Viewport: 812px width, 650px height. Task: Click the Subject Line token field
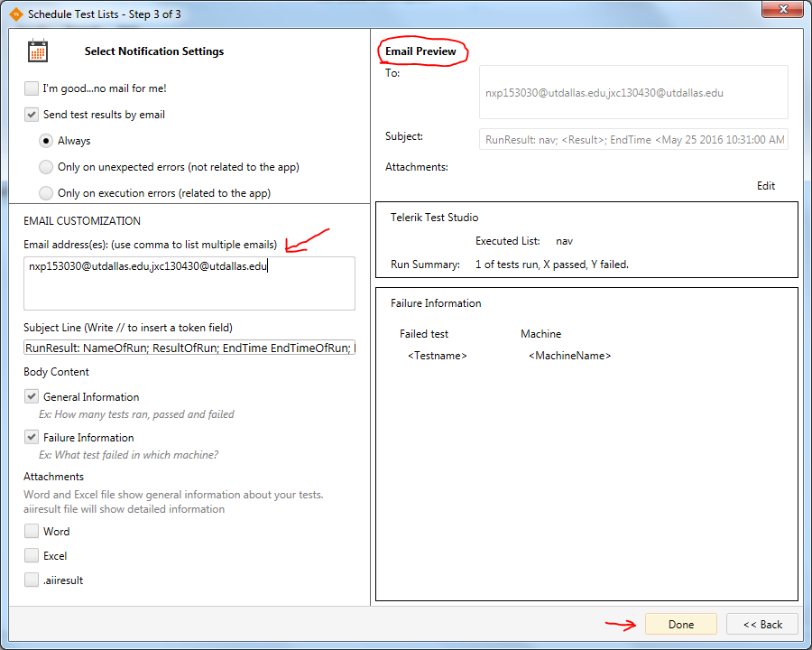click(x=189, y=348)
